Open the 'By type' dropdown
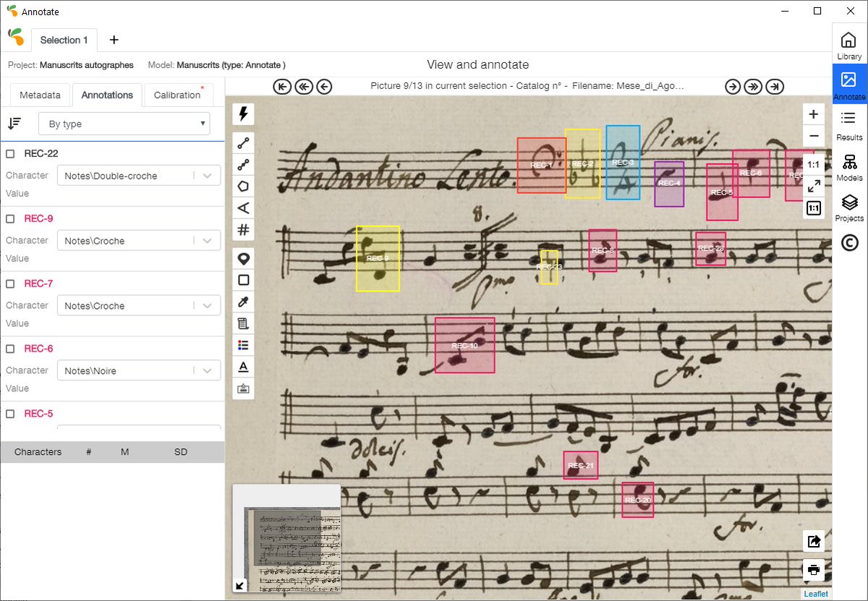This screenshot has height=601, width=868. point(123,123)
